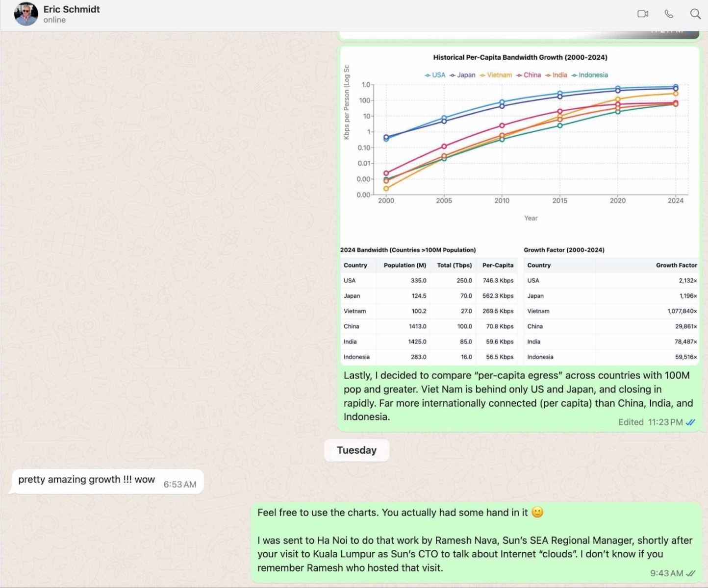Click the 'Tuesday' date separator
Screen dimensions: 708x588
[x=357, y=450]
